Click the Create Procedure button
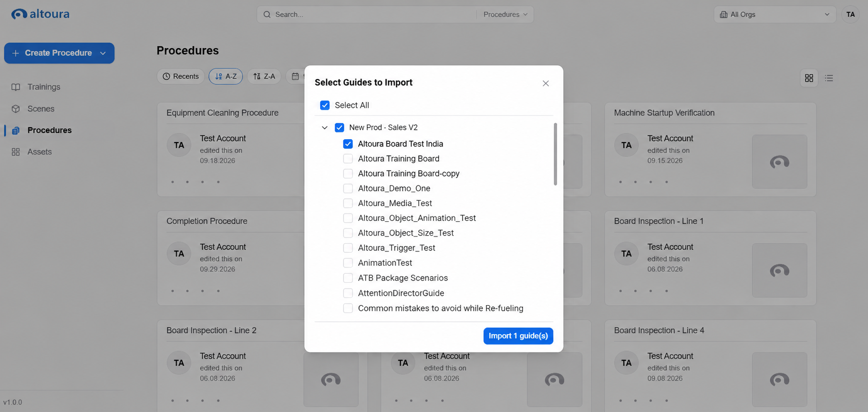Viewport: 868px width, 412px height. pos(59,53)
